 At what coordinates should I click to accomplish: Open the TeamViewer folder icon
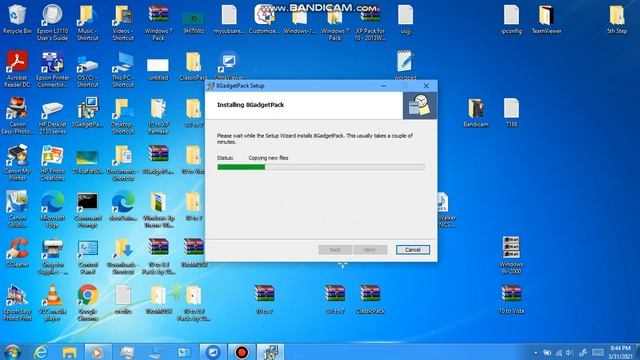(x=547, y=19)
